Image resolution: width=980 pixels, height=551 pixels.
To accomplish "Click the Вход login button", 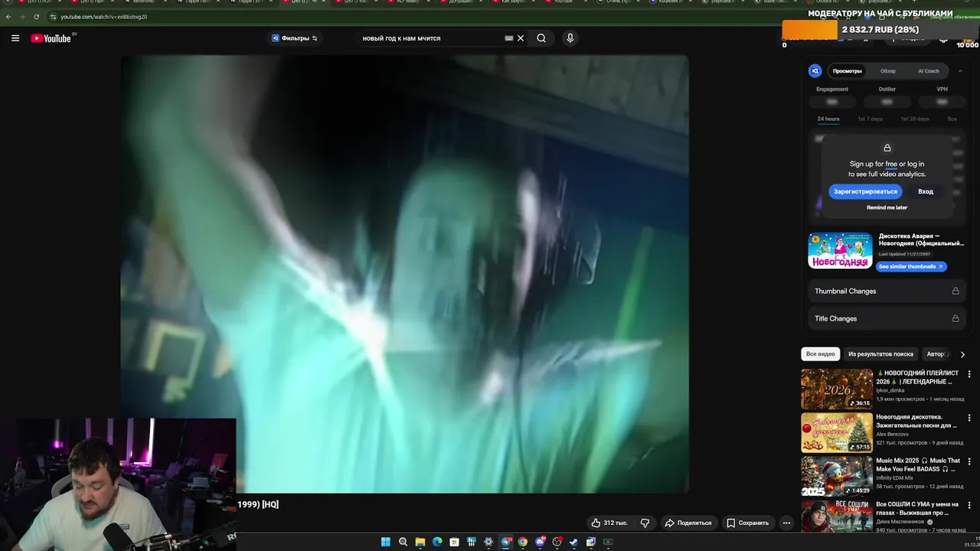I will pos(926,191).
